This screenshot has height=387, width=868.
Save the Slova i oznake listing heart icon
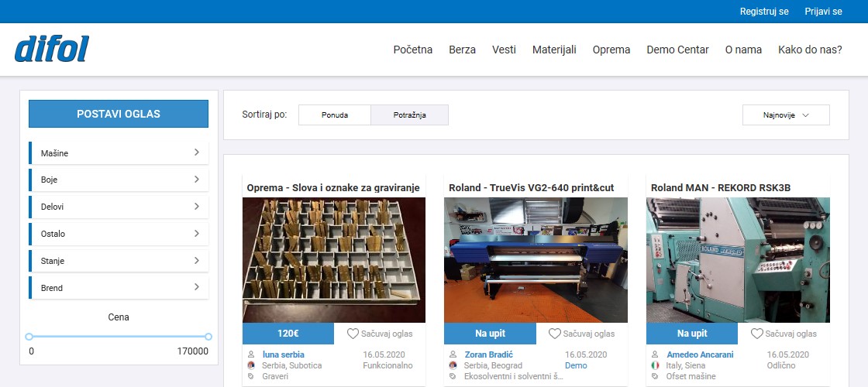(353, 334)
